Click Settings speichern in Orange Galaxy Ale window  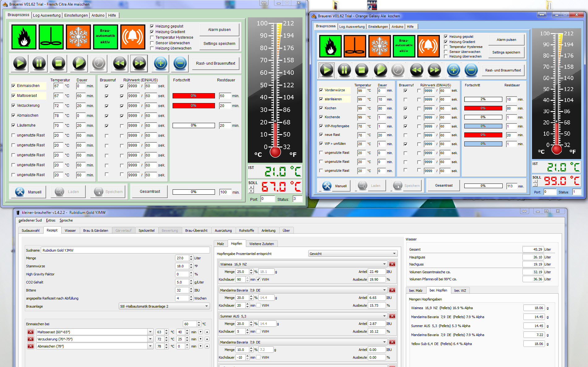coord(506,52)
